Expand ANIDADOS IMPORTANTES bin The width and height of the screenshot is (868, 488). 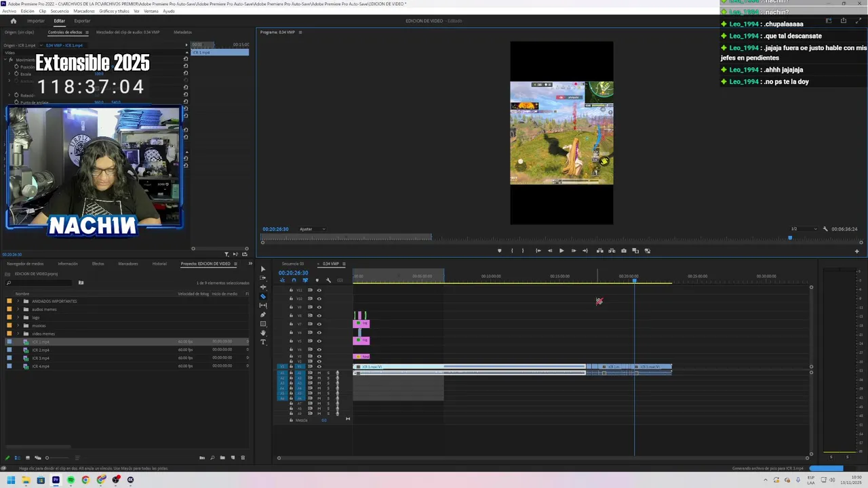18,301
